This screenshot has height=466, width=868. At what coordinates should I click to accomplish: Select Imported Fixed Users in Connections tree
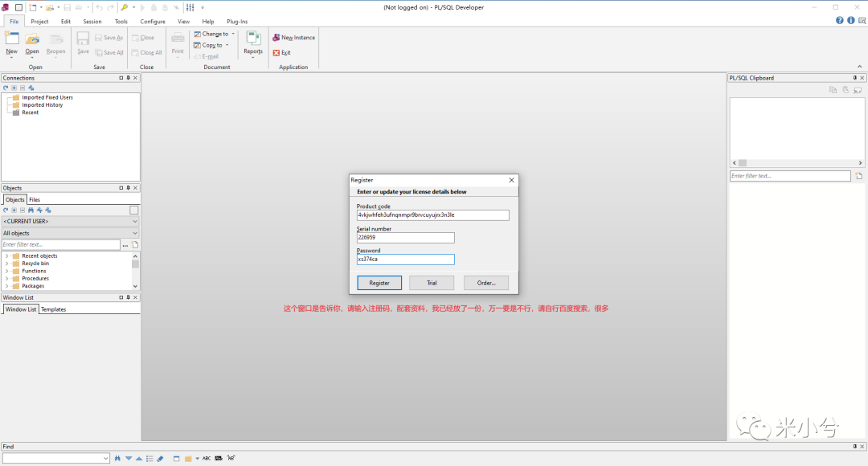[47, 97]
